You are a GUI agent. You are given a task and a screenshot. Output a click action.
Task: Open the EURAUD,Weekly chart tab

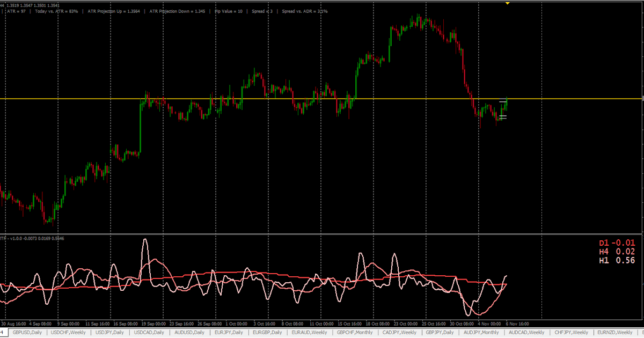tap(309, 333)
